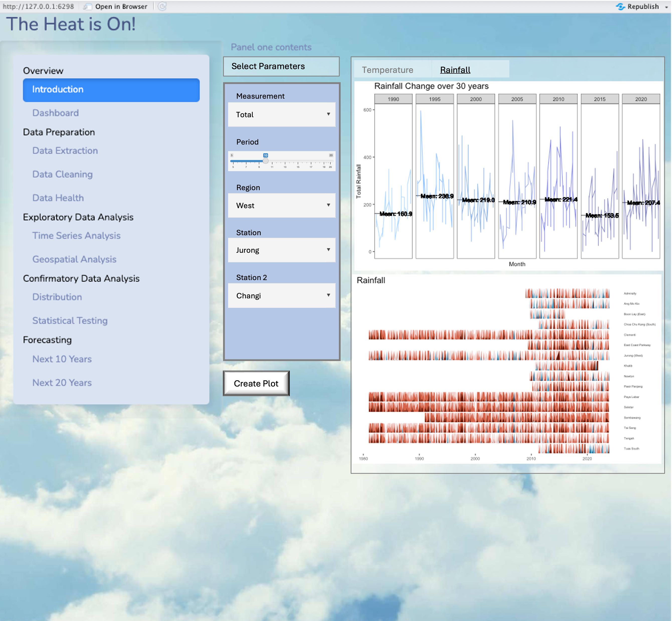Open the Station dropdown showing Jurong
Image resolution: width=672 pixels, height=621 pixels.
click(281, 250)
